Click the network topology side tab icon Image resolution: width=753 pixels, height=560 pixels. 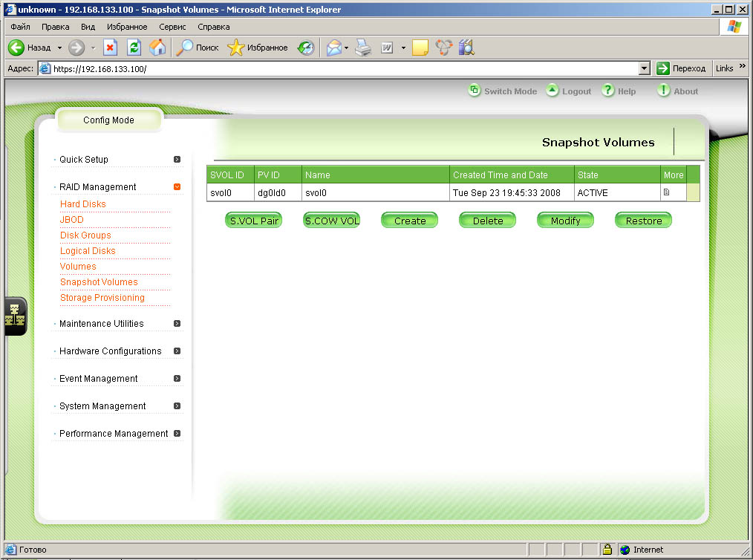(15, 316)
